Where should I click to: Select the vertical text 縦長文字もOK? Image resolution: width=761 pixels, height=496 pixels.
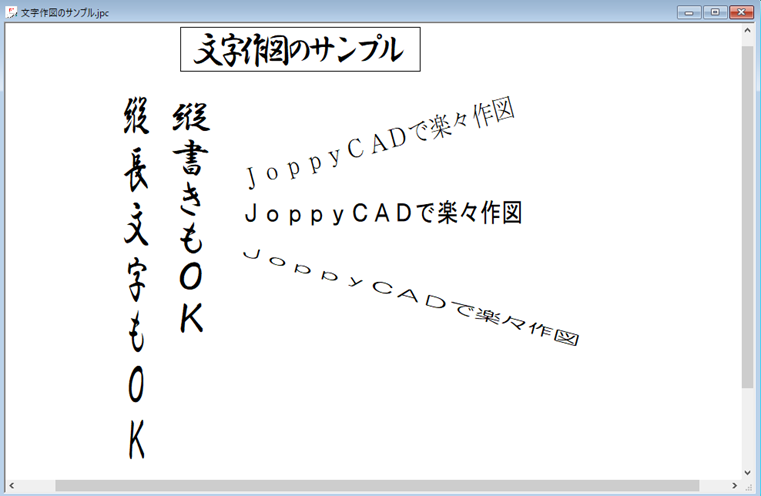[x=136, y=278]
